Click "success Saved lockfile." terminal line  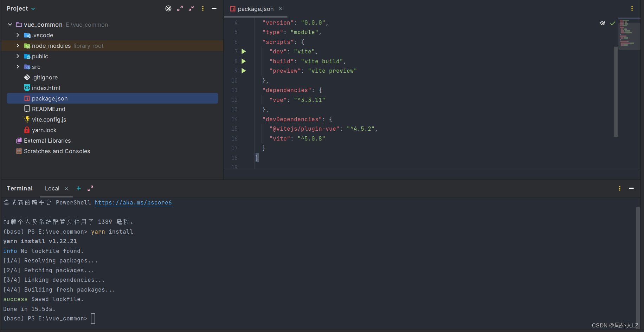[x=43, y=299]
